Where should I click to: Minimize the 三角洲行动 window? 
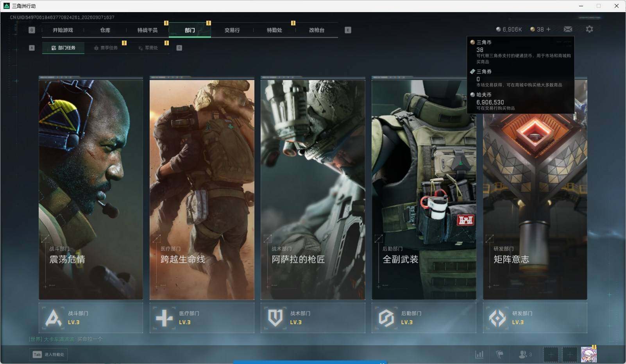coord(581,6)
